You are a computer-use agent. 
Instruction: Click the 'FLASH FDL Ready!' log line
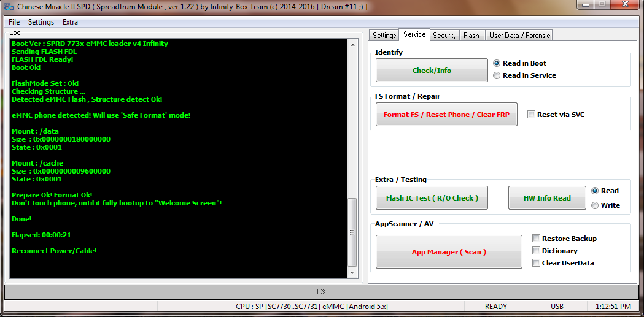tap(43, 59)
